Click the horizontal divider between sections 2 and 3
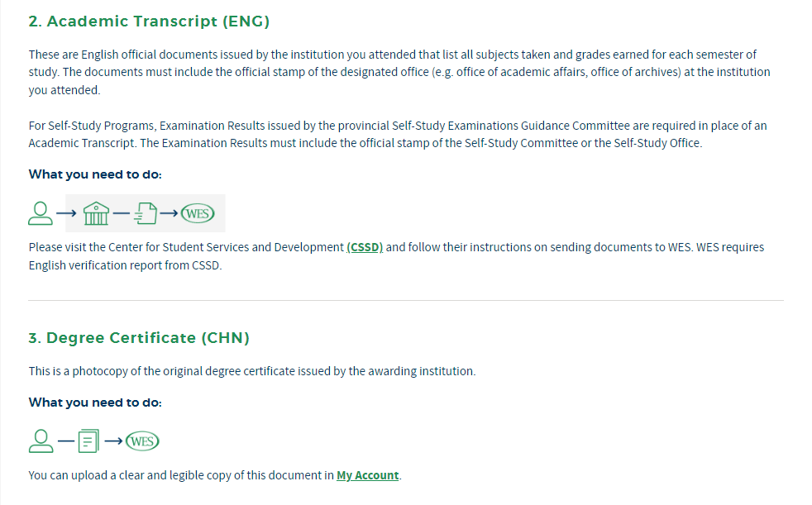Image resolution: width=812 pixels, height=505 pixels. click(x=406, y=300)
